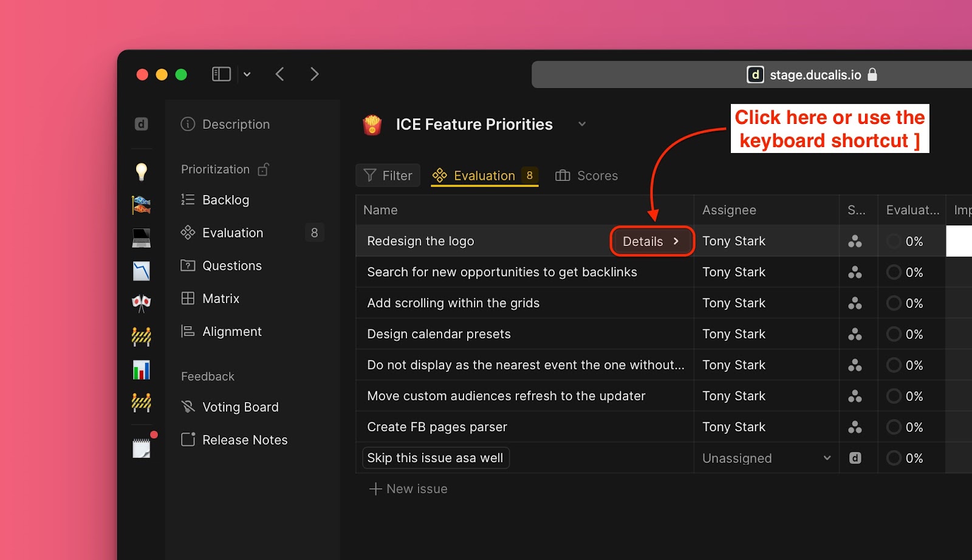Click the lock icon next to Prioritization

(263, 169)
